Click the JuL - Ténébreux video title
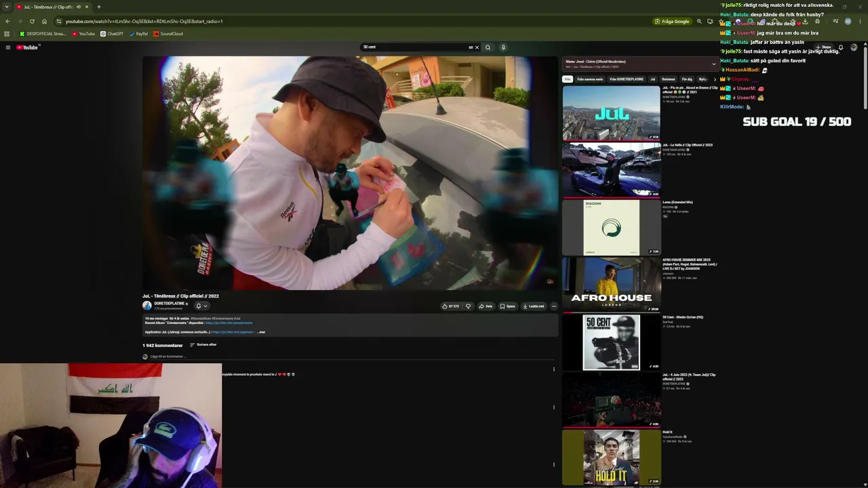The height and width of the screenshot is (488, 868). point(180,296)
